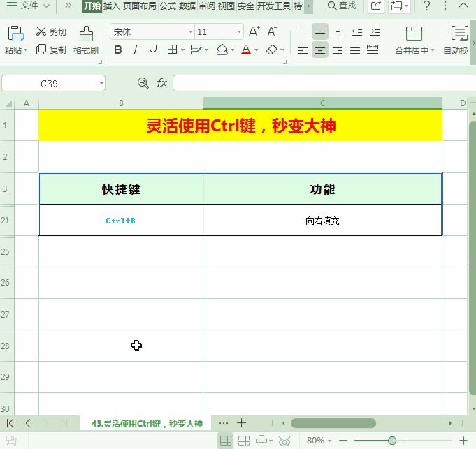Go to first sheet navigation arrow
The image size is (476, 449).
click(10, 423)
